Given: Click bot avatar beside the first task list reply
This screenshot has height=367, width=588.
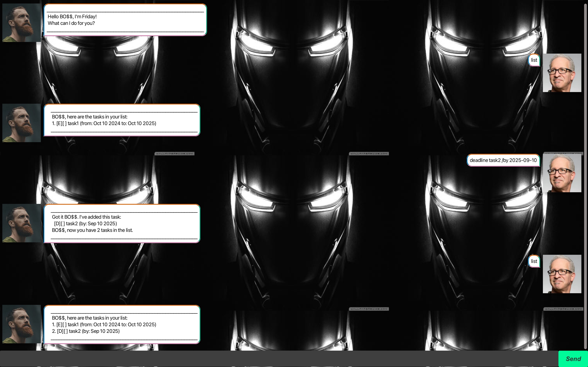Looking at the screenshot, I should (22, 123).
